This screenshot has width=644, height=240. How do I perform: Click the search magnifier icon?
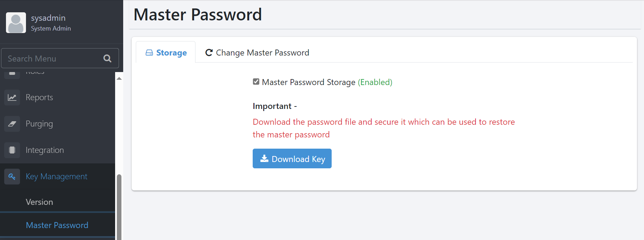(107, 59)
